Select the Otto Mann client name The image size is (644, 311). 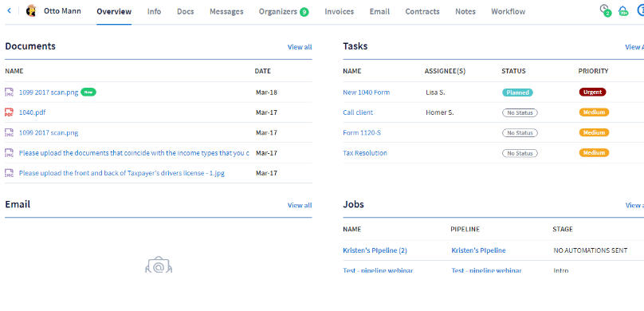point(62,11)
